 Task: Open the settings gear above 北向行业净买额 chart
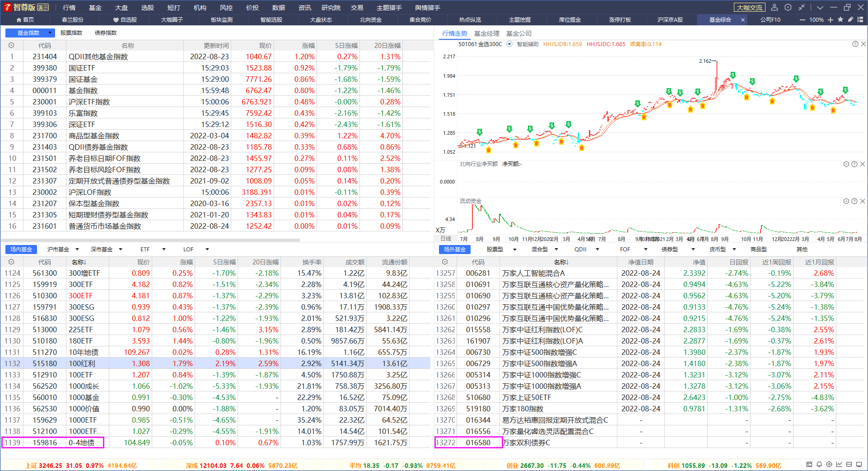click(x=846, y=164)
